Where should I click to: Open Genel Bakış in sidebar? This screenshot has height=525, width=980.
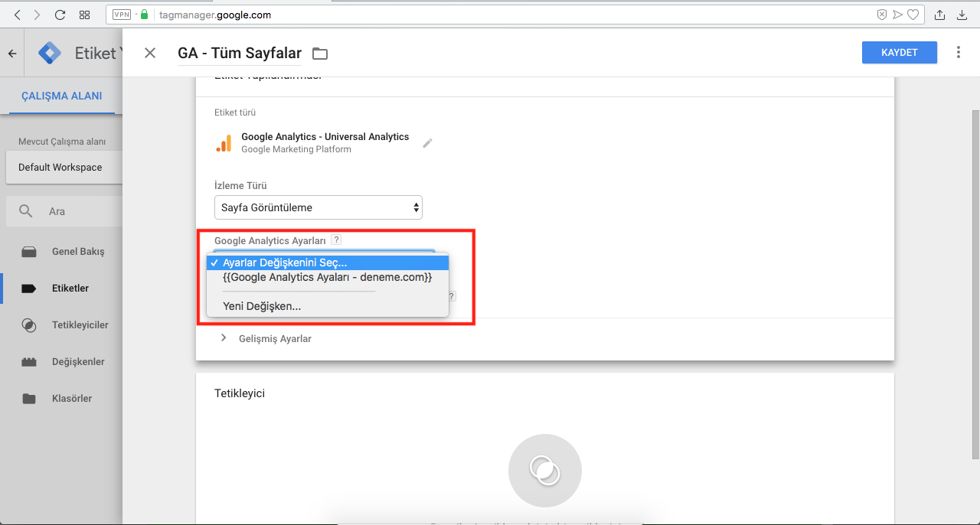[61, 252]
